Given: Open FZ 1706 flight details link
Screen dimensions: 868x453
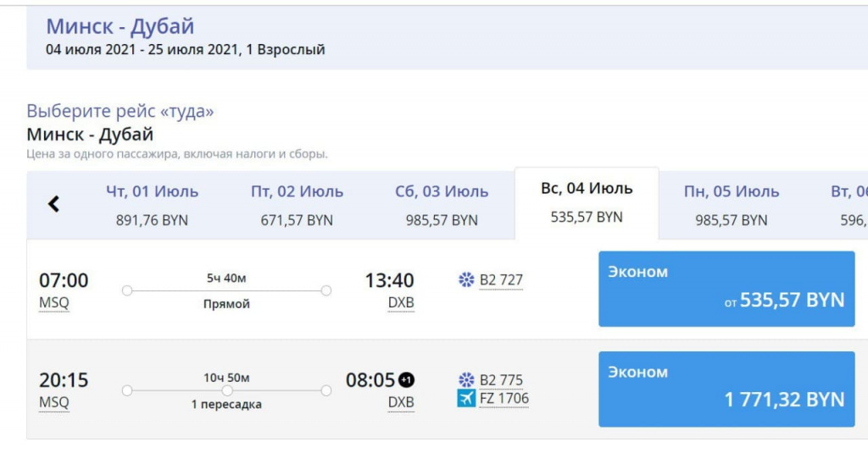Looking at the screenshot, I should pos(504,399).
